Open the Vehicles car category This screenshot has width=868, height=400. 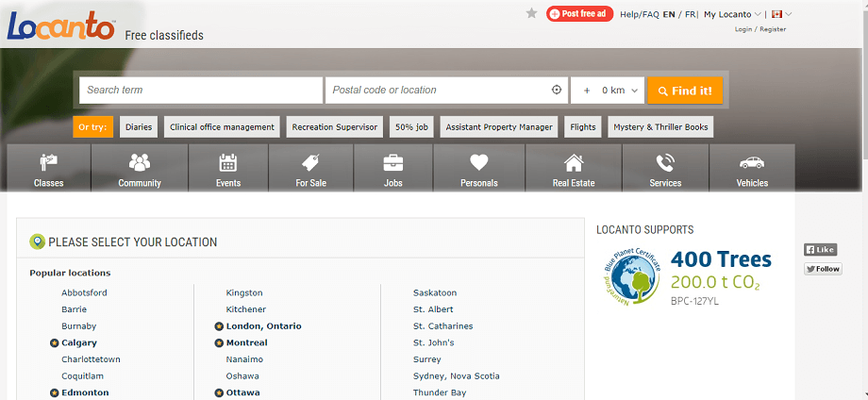tap(752, 169)
